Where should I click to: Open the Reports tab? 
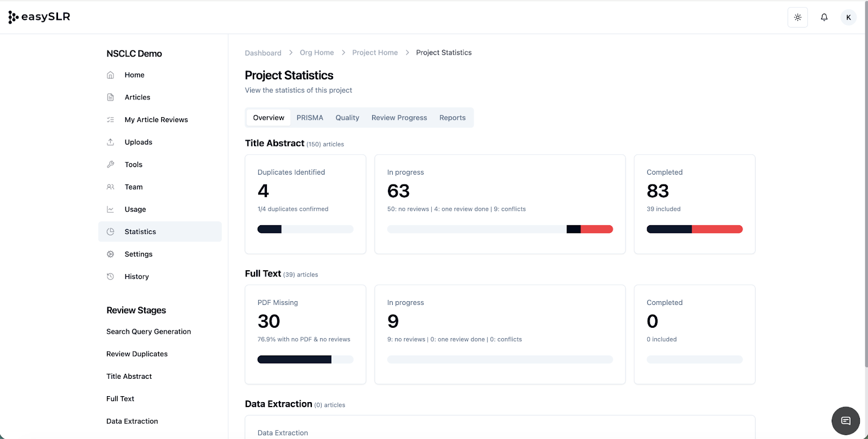tap(452, 118)
